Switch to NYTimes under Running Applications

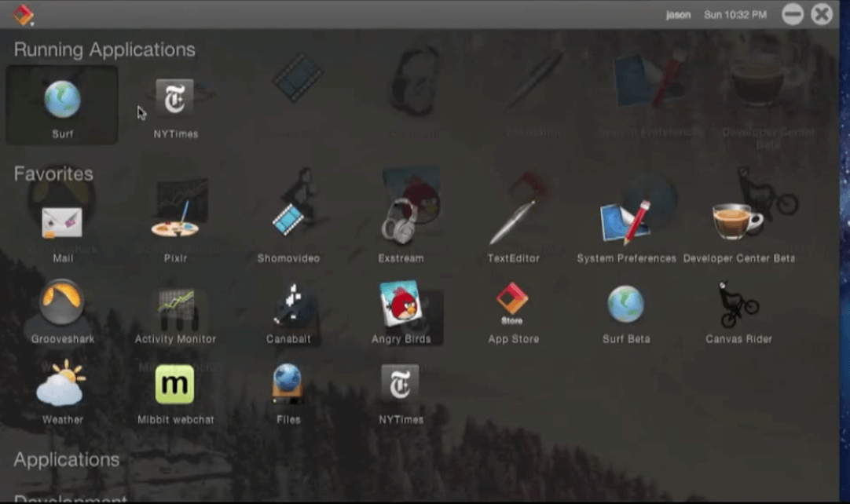tap(175, 108)
